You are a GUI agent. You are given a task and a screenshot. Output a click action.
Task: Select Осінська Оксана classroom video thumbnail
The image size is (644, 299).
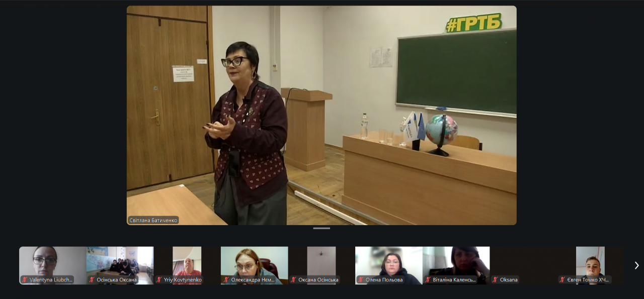(x=120, y=260)
